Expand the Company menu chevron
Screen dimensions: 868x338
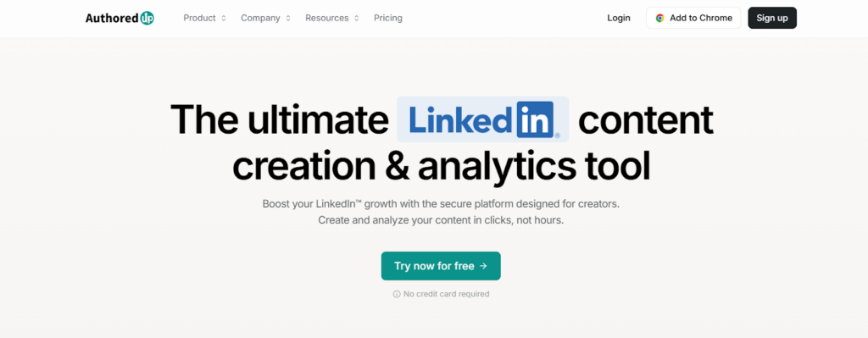tap(288, 19)
